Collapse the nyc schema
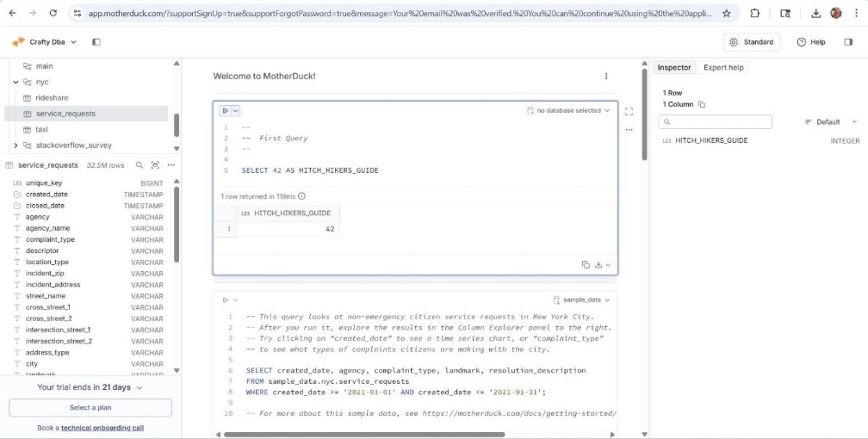 (15, 82)
